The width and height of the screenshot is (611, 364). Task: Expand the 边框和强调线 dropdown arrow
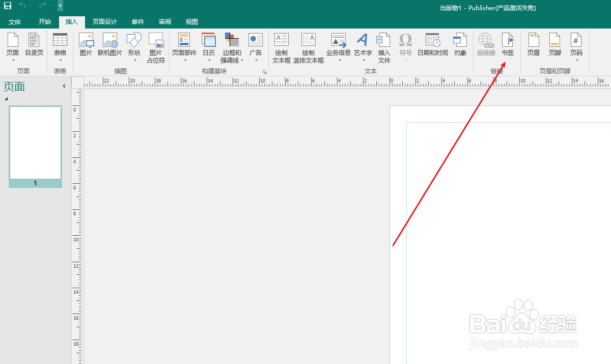pyautogui.click(x=242, y=61)
